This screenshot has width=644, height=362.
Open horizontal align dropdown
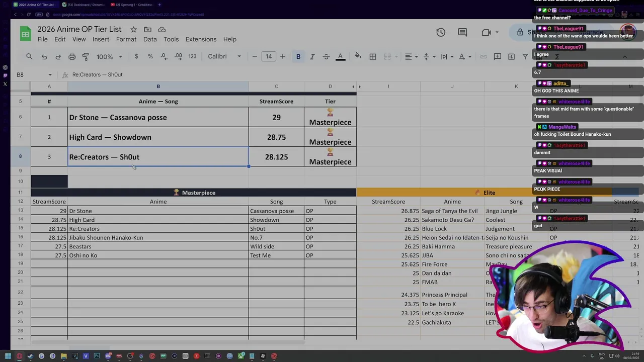point(411,57)
